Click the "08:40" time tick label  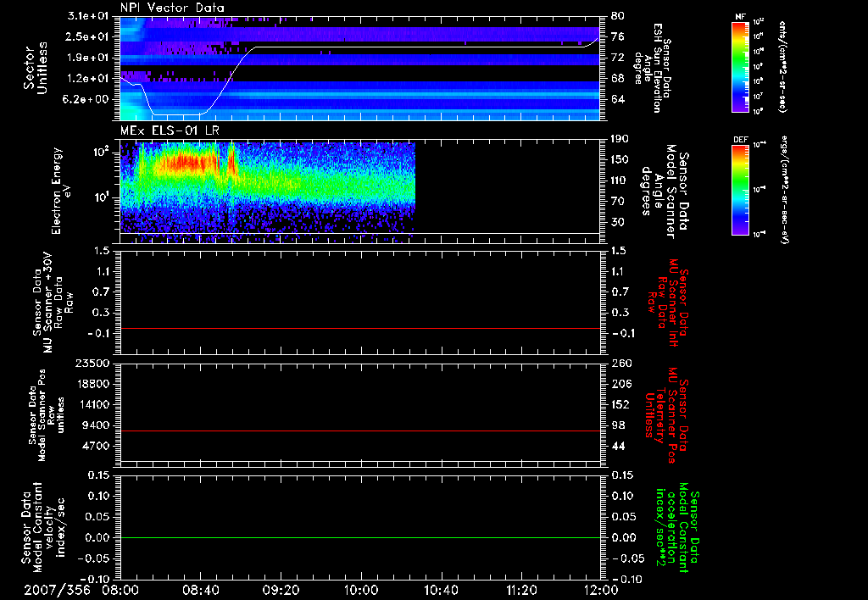coord(200,590)
